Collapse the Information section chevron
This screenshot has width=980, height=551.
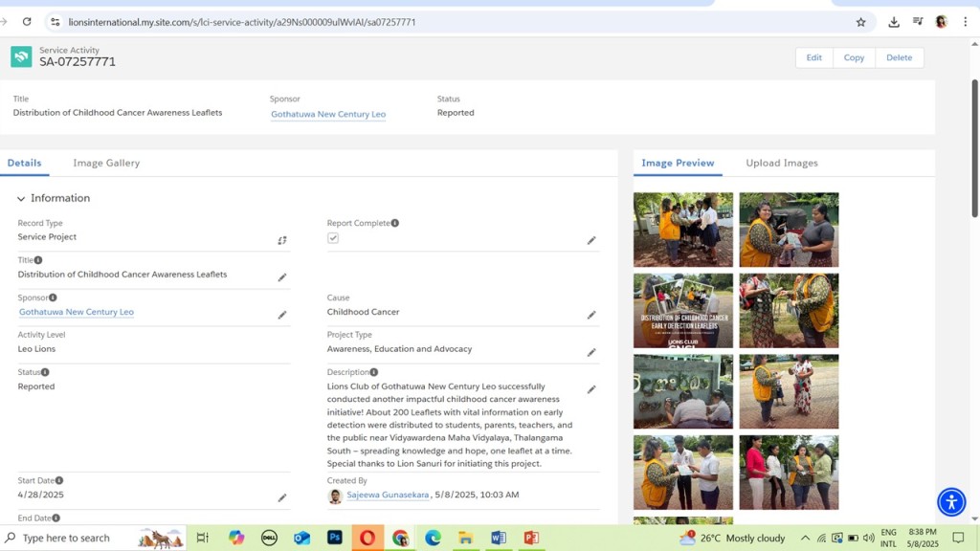pos(21,199)
